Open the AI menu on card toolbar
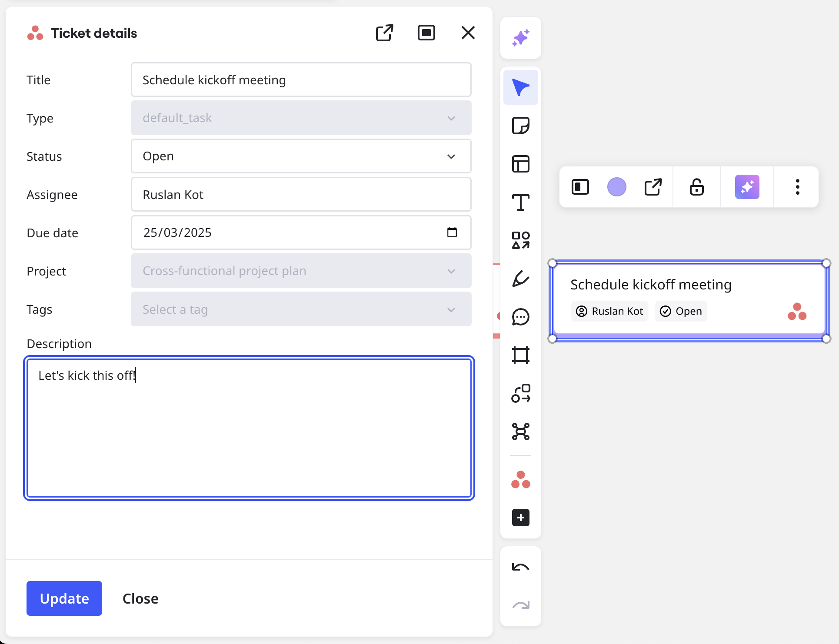Image resolution: width=839 pixels, height=644 pixels. [747, 187]
